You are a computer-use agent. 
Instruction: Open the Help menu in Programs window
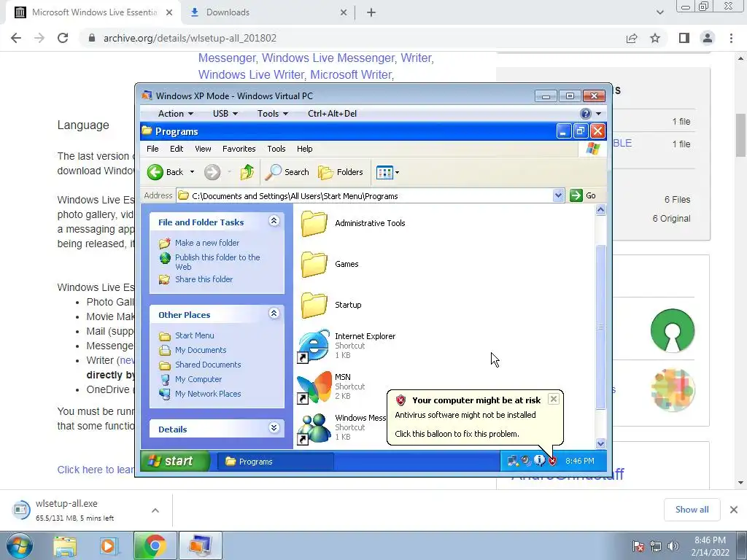pos(304,149)
